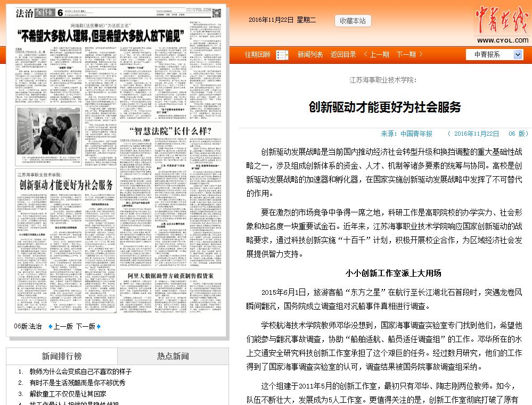Open ranked article 解救童工不仅仅是让其回家

pos(68,394)
